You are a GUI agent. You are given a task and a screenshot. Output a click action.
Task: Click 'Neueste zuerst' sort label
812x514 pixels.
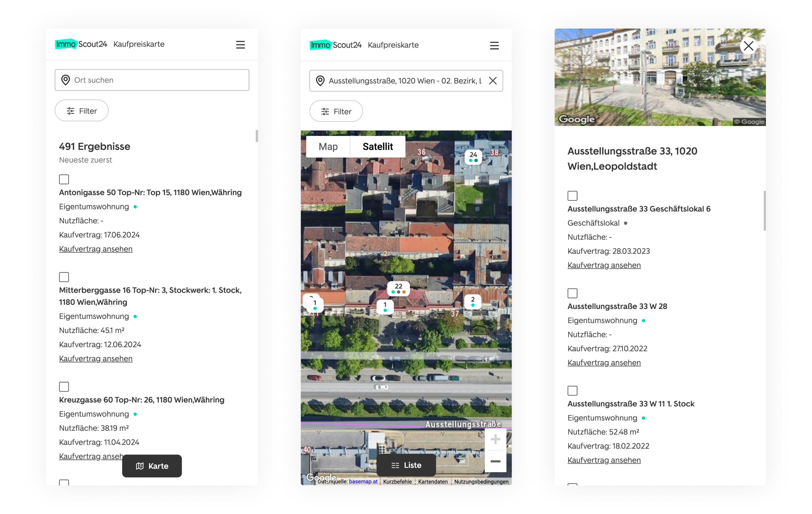click(86, 160)
